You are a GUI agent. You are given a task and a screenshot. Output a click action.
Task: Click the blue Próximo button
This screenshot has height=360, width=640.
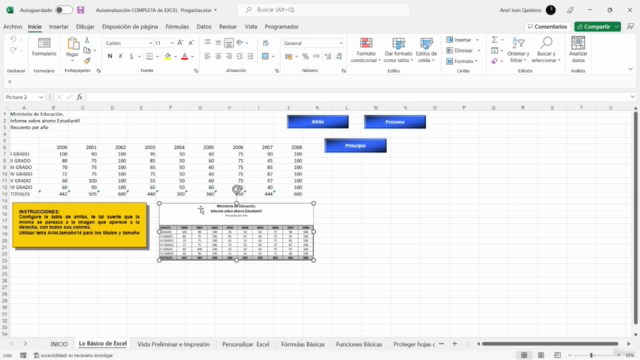click(395, 122)
